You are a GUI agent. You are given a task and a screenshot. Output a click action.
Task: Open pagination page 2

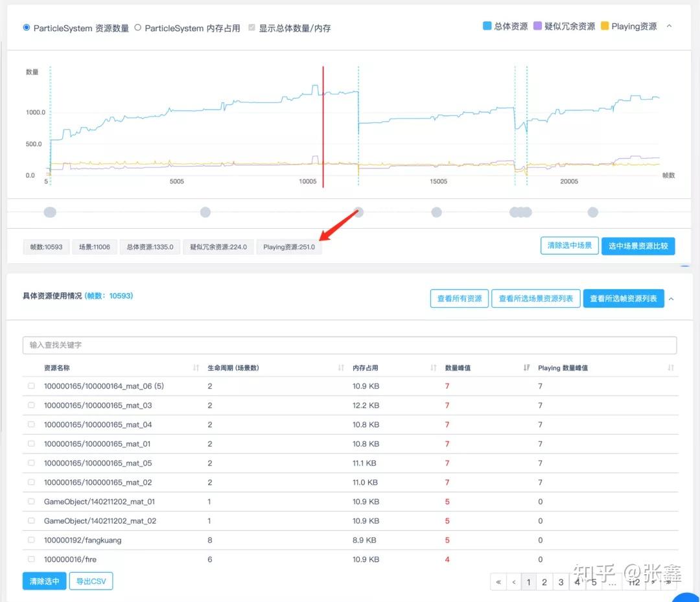tap(544, 582)
